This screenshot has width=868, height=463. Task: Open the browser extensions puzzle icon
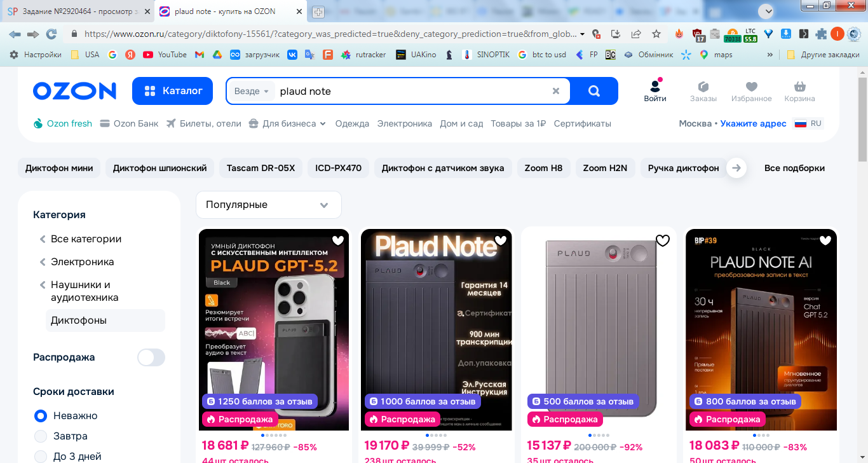[821, 34]
